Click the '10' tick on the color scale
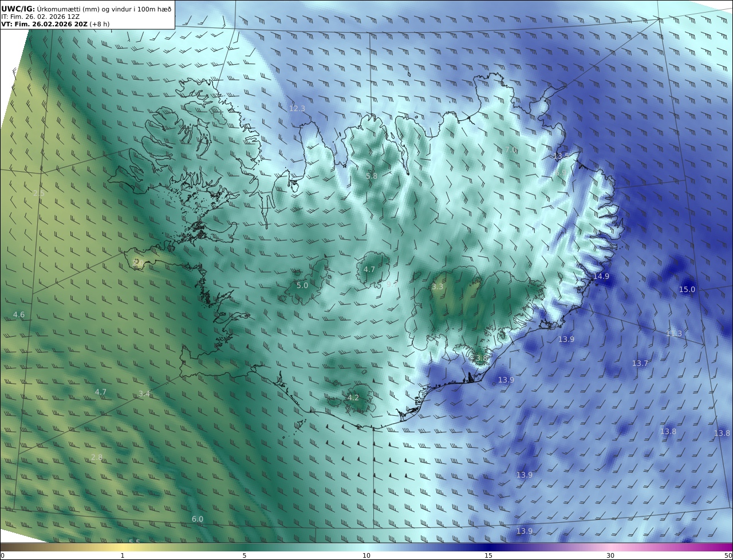The image size is (733, 560). pos(366,555)
